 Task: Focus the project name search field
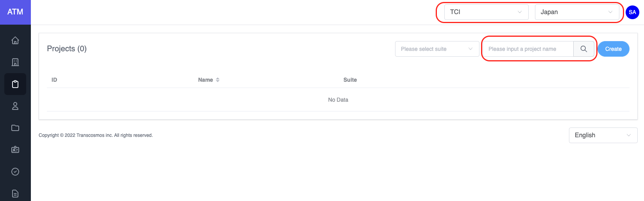528,49
